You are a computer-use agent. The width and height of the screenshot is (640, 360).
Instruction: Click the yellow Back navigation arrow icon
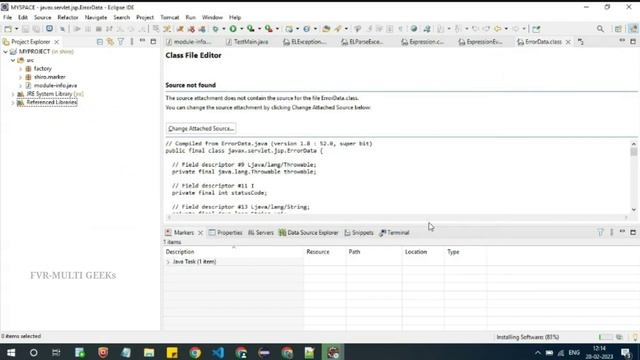tap(498, 29)
